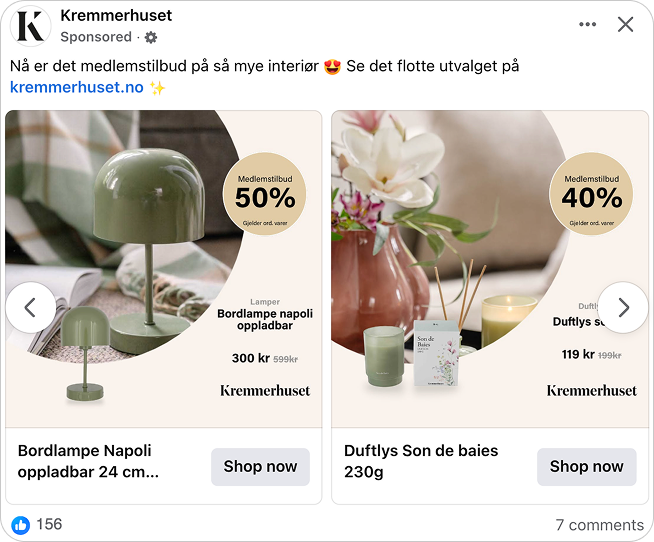Shop now for Bordlampe Napoli
654x542 pixels.
point(260,466)
